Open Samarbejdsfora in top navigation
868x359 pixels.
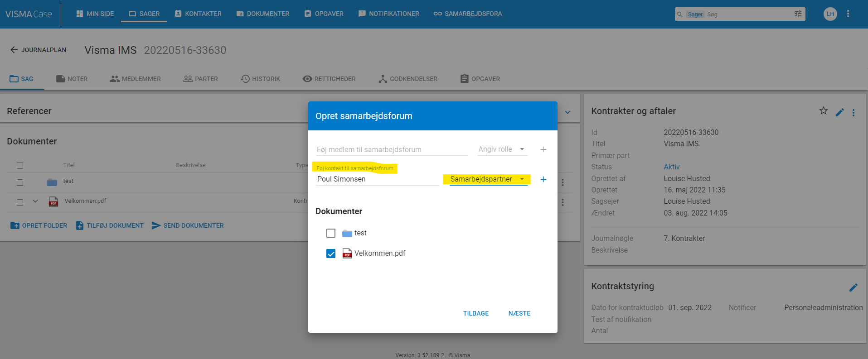click(468, 14)
